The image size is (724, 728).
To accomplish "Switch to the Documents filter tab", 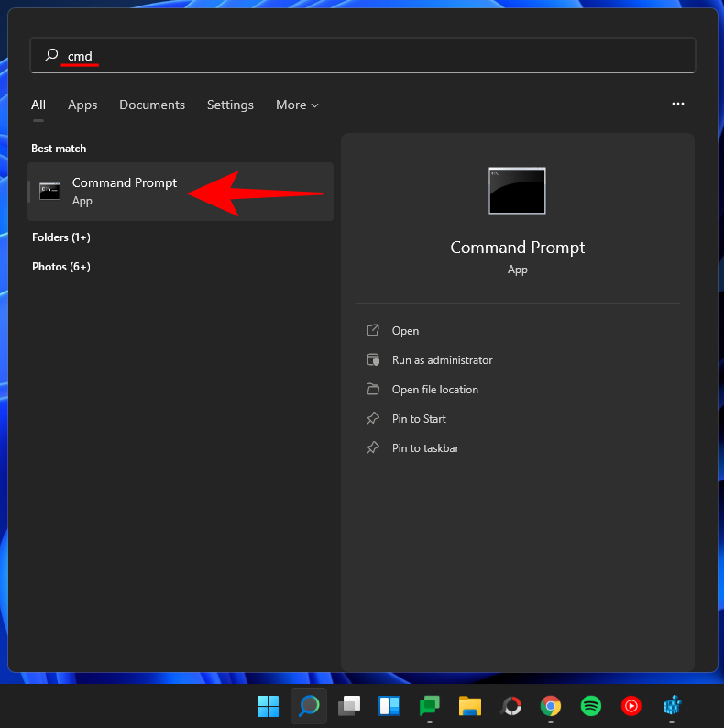I will point(152,105).
